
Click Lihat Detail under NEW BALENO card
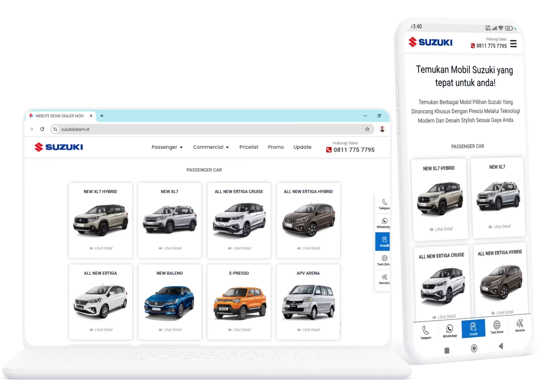click(170, 330)
